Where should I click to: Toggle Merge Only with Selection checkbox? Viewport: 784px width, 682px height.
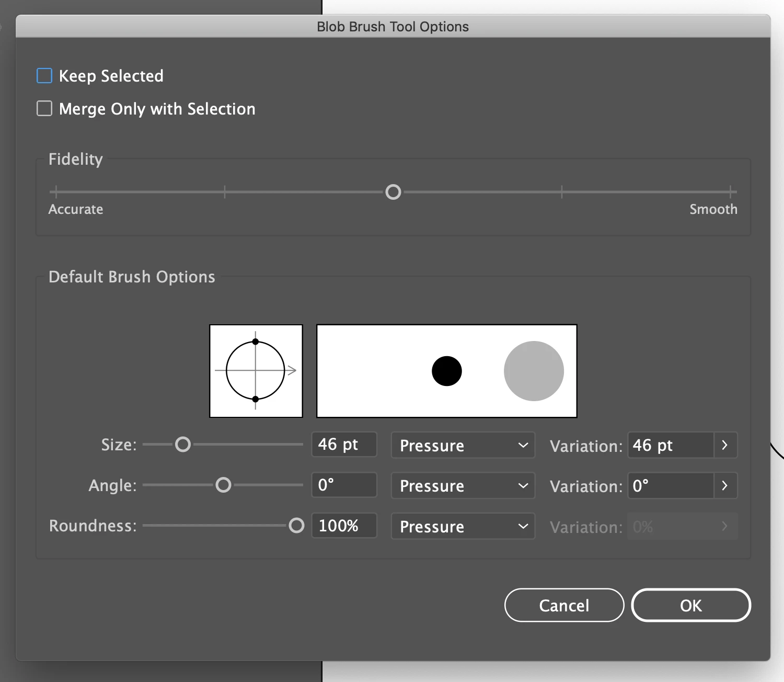pyautogui.click(x=44, y=108)
